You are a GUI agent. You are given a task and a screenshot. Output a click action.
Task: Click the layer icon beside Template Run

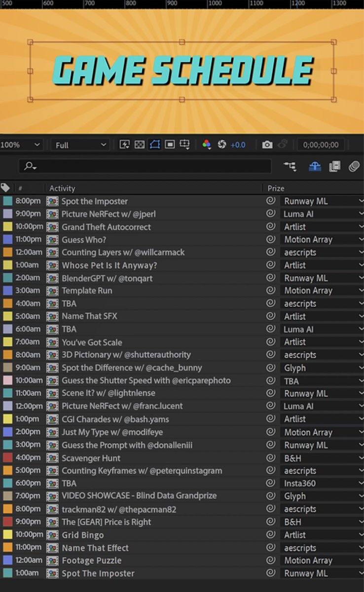coord(52,291)
